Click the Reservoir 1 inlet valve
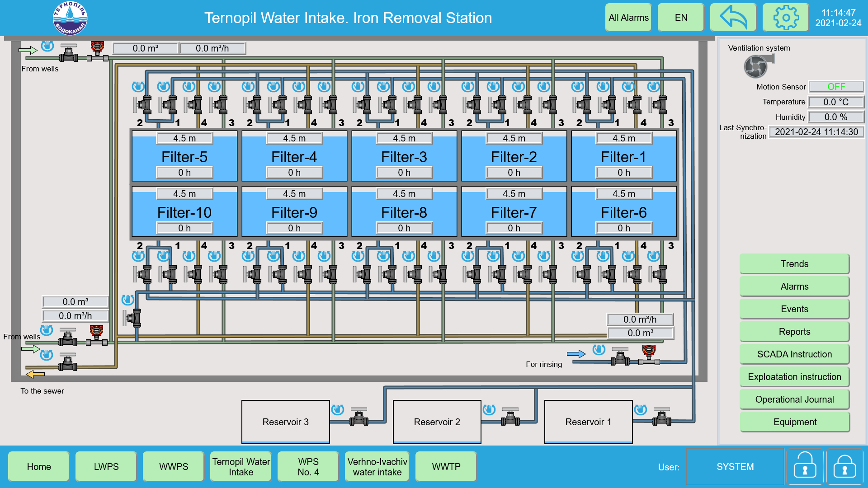 (661, 418)
